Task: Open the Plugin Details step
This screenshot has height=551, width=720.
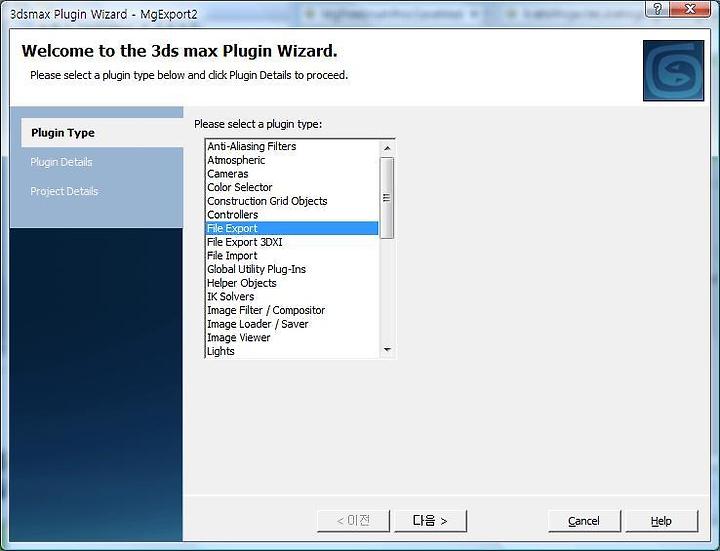Action: (61, 162)
